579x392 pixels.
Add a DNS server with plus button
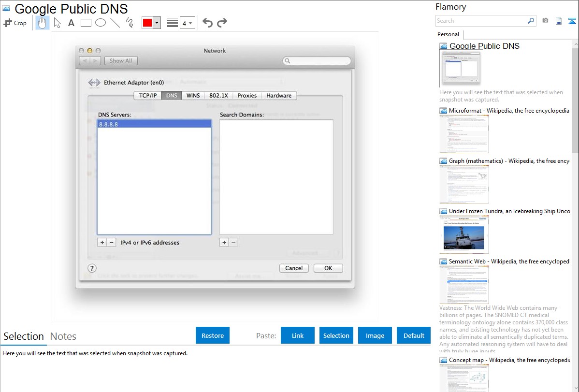point(102,242)
